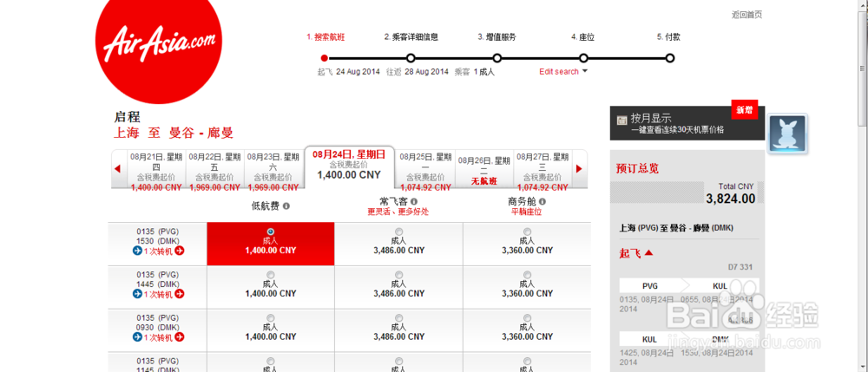
Task: Click scrollbar up arrow
Action: [x=863, y=5]
